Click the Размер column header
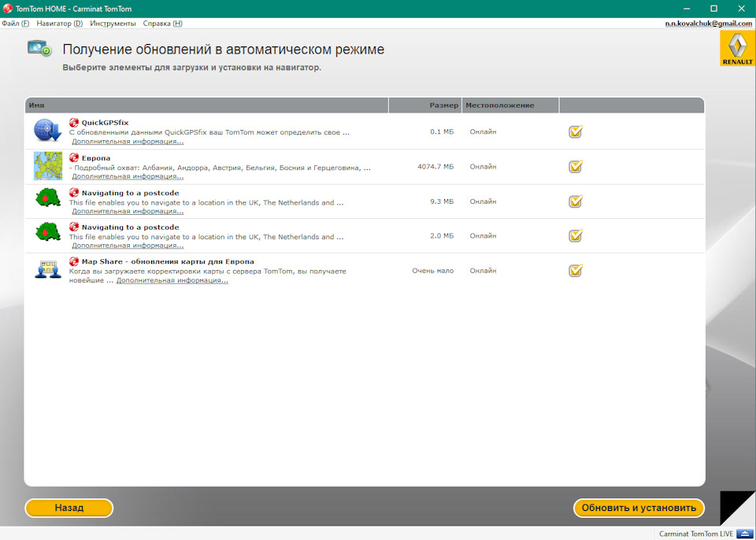The width and height of the screenshot is (756, 540). (x=425, y=105)
